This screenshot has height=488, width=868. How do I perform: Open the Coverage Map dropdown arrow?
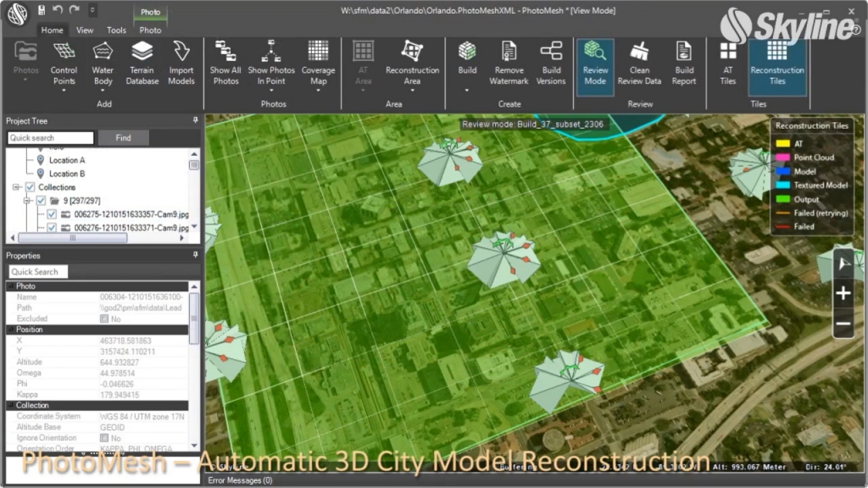[x=319, y=90]
